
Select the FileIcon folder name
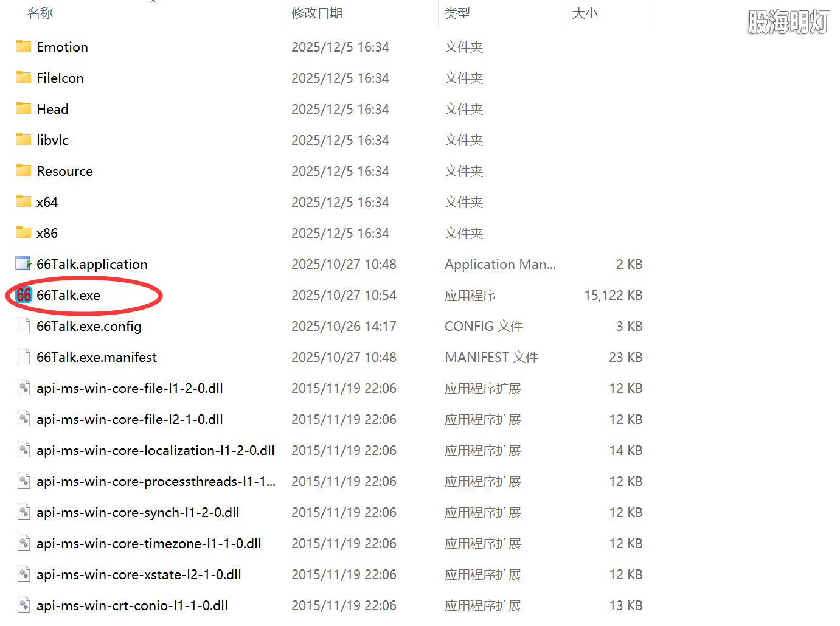coord(60,78)
